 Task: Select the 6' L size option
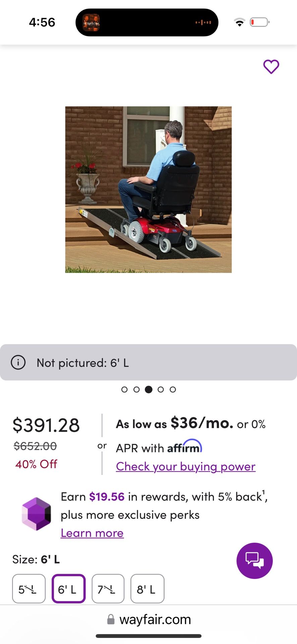point(68,589)
